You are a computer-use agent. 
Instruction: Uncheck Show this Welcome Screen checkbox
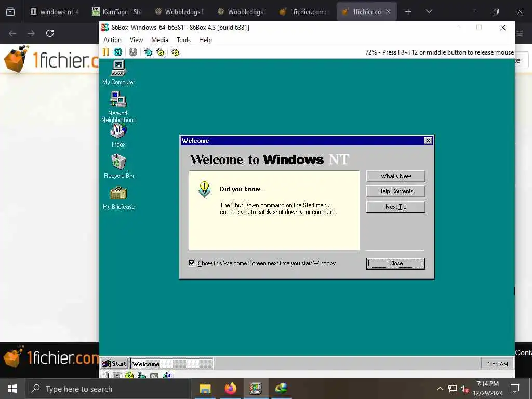click(x=192, y=263)
